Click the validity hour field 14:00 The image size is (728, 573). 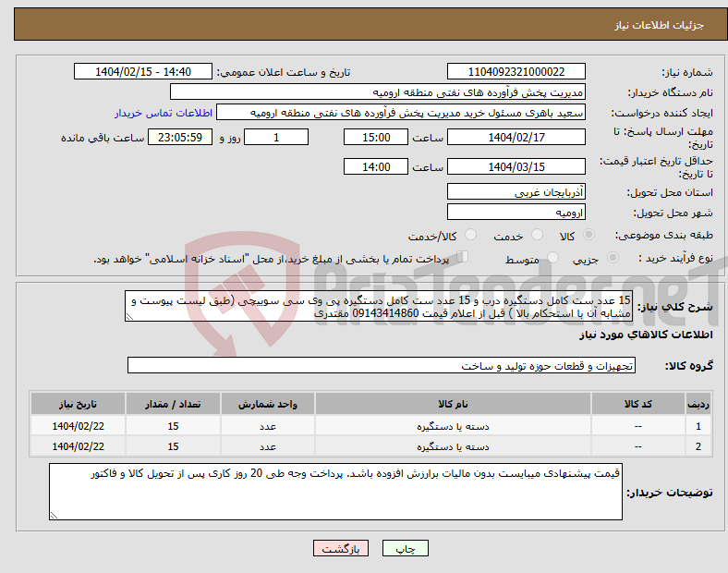point(376,166)
